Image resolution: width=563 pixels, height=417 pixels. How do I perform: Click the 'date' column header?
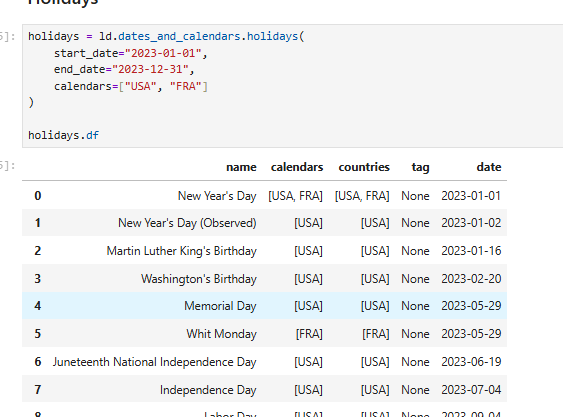(489, 167)
